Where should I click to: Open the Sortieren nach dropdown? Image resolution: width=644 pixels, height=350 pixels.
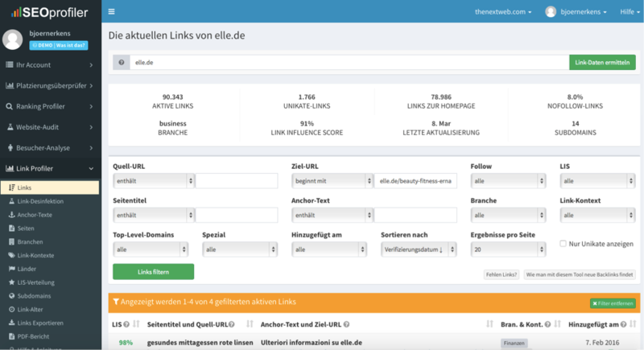coord(419,249)
